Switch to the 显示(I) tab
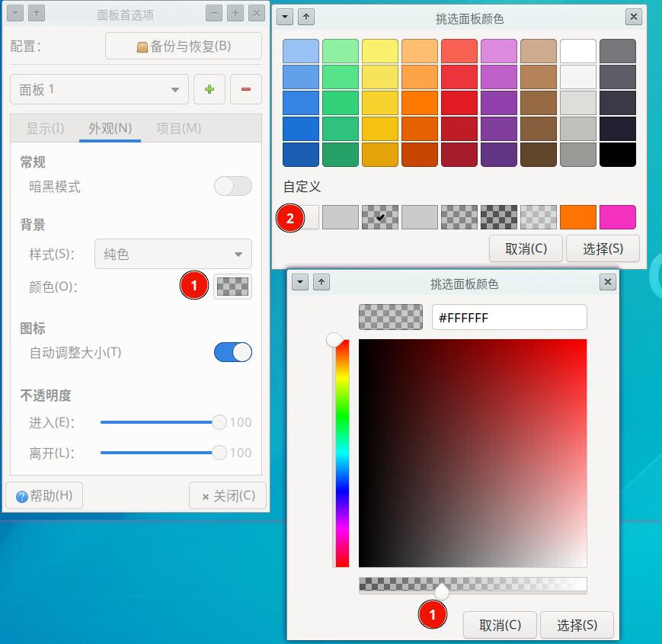This screenshot has width=662, height=644. tap(45, 128)
